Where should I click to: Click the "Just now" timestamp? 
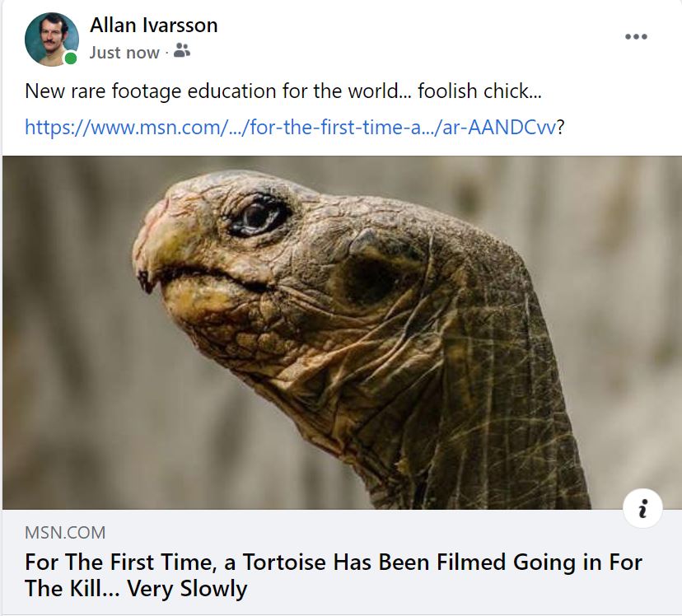(x=124, y=53)
